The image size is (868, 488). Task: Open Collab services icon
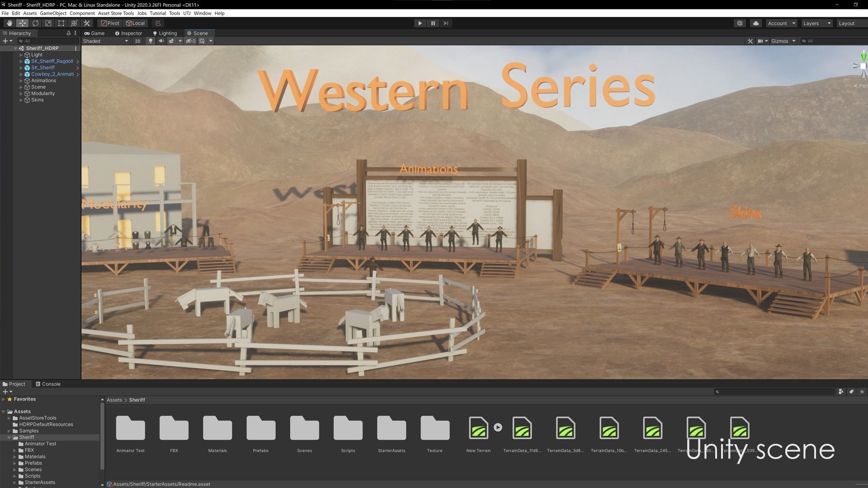[x=740, y=23]
